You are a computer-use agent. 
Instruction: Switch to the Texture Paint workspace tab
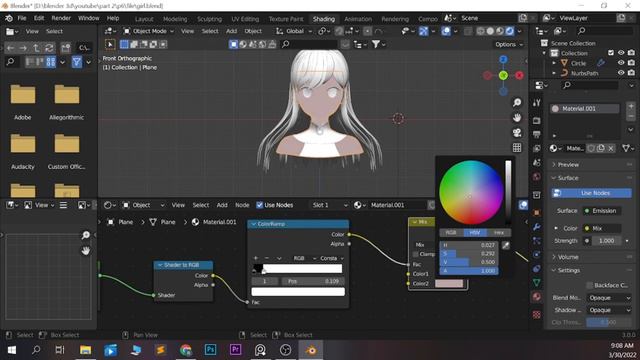(x=286, y=19)
